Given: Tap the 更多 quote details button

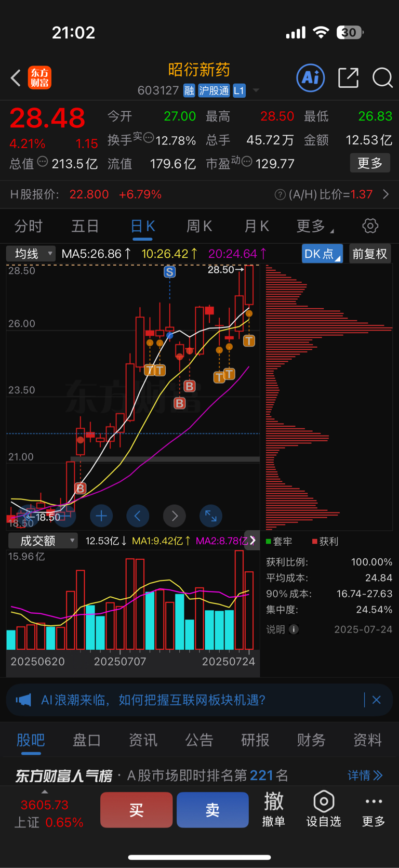Looking at the screenshot, I should [370, 163].
